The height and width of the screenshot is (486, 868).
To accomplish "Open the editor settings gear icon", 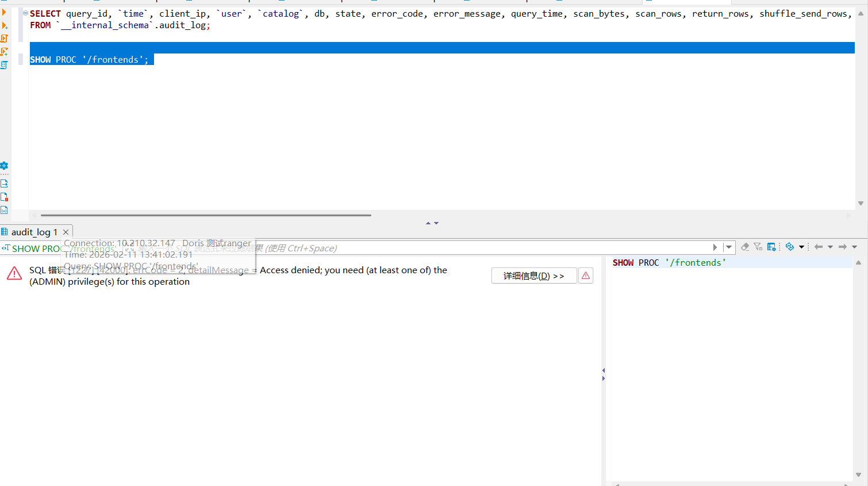I will (4, 166).
